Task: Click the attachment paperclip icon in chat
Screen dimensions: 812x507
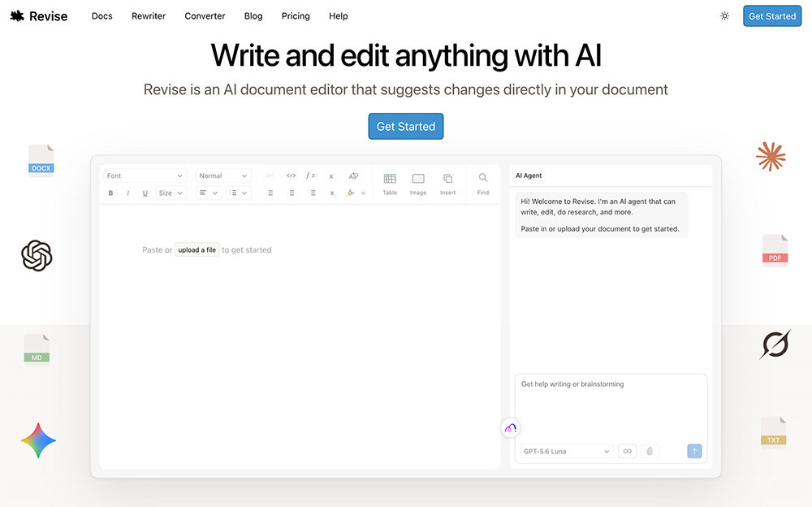Action: click(x=650, y=451)
